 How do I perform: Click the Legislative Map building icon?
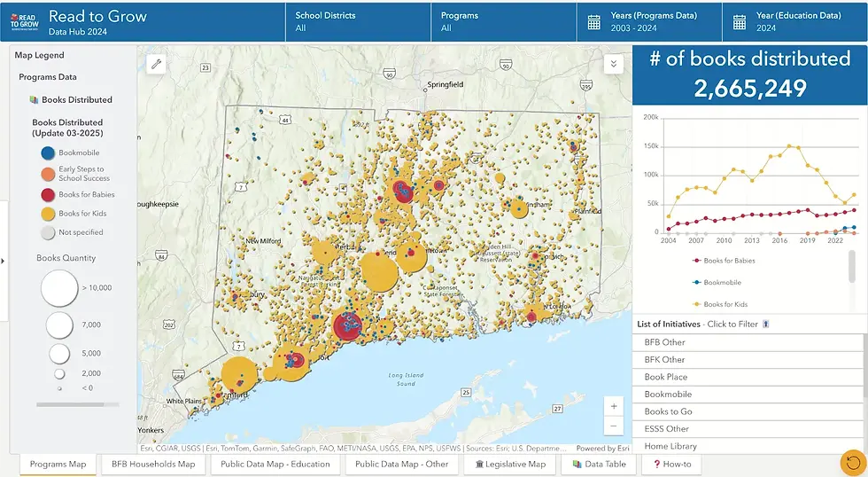coord(480,465)
